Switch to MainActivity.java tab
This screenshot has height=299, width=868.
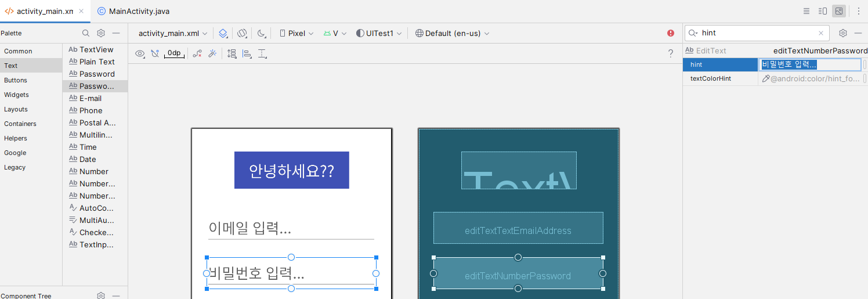click(134, 11)
